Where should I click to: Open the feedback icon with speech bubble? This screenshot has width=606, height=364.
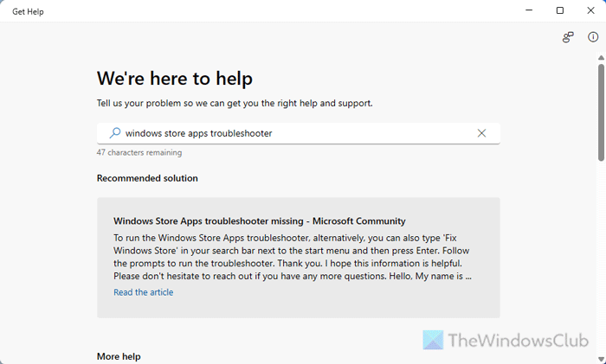pos(568,37)
